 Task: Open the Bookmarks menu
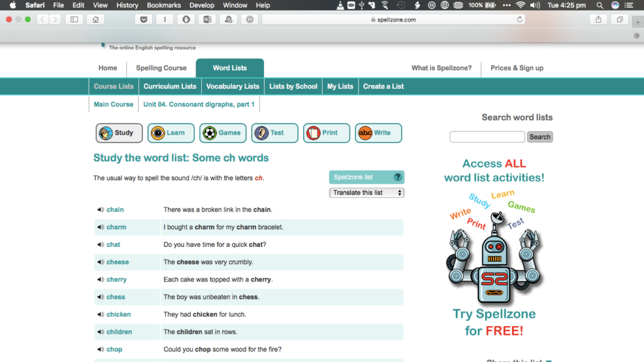164,5
